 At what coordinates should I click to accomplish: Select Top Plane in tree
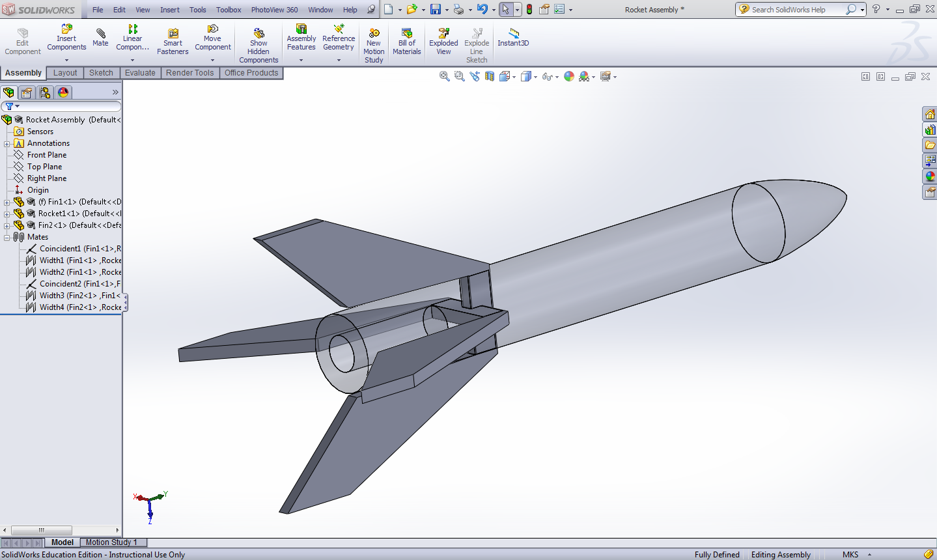[x=44, y=167]
